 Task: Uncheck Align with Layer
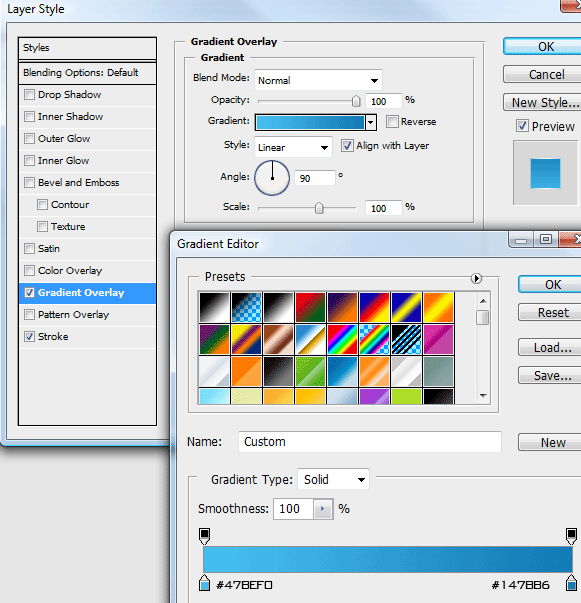pyautogui.click(x=347, y=146)
